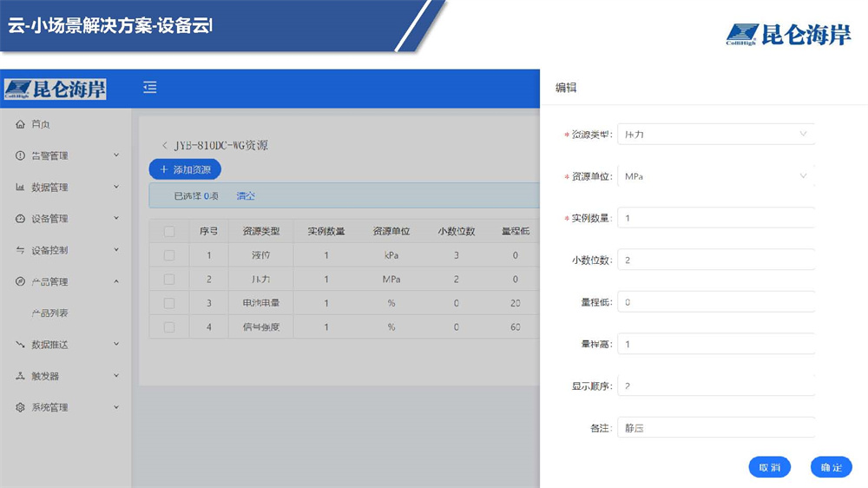Click the 备注 remark input field

pos(715,428)
